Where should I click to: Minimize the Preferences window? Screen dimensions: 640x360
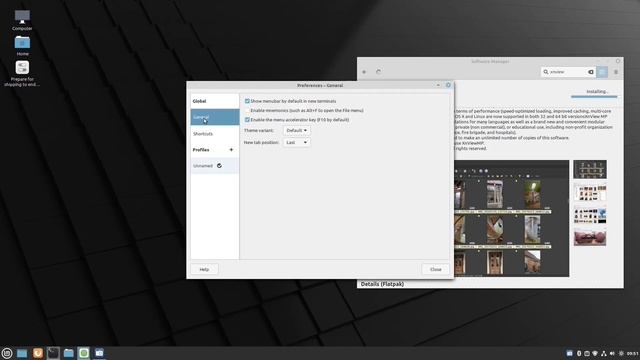438,85
